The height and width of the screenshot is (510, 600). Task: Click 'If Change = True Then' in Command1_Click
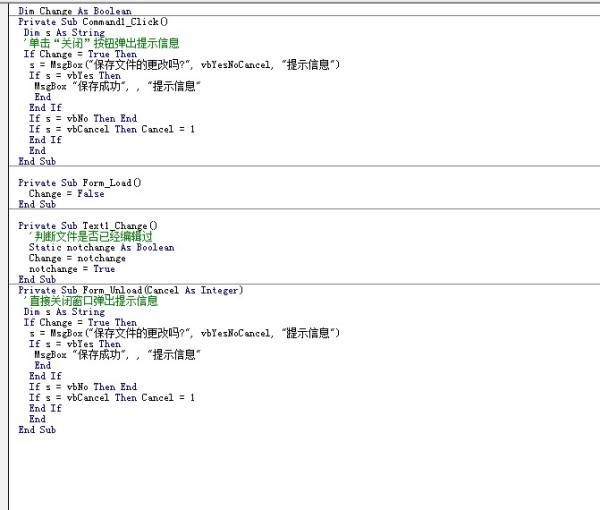pyautogui.click(x=80, y=54)
